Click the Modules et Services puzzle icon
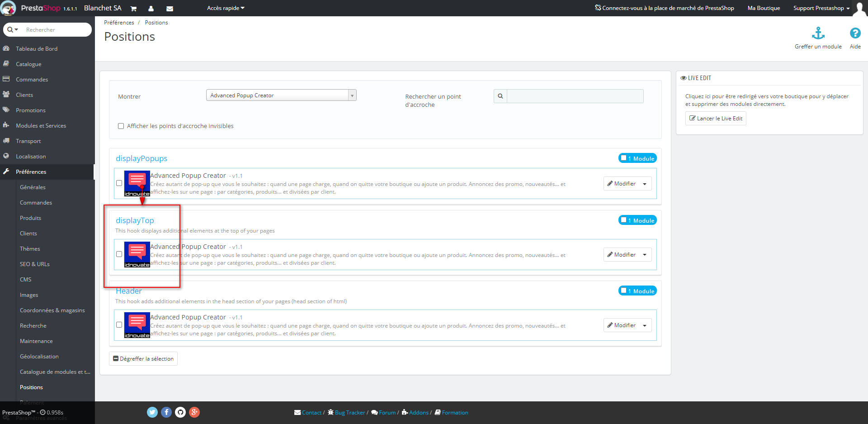The height and width of the screenshot is (424, 868). (6, 125)
